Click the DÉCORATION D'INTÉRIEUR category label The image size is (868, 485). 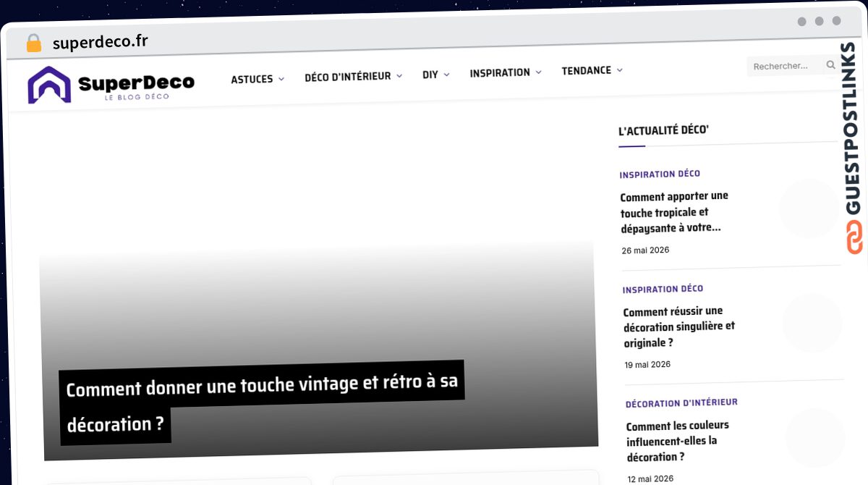coord(681,402)
